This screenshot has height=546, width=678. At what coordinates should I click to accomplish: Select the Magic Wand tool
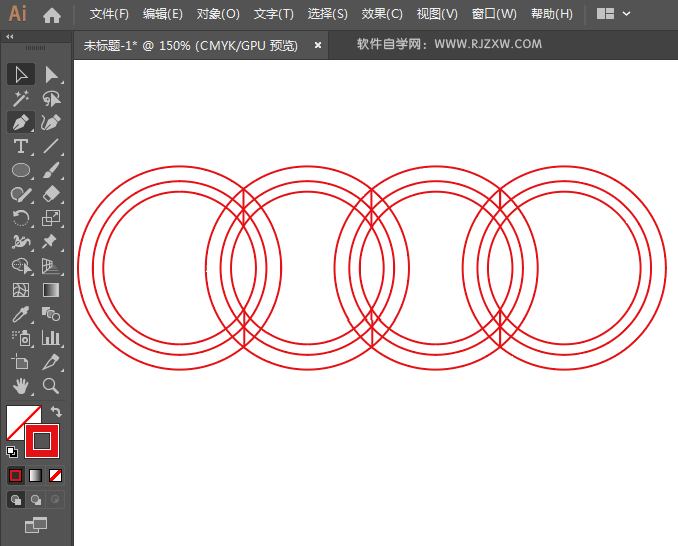21,99
